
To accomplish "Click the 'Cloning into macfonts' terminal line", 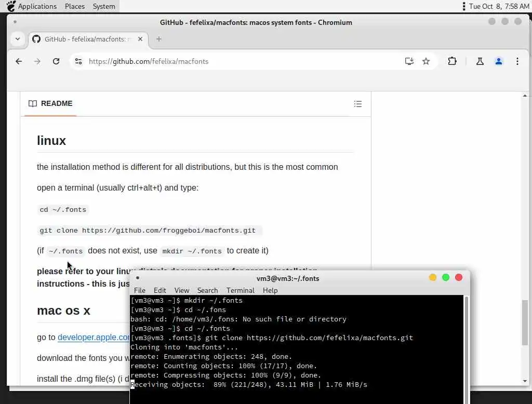I will [x=184, y=347].
